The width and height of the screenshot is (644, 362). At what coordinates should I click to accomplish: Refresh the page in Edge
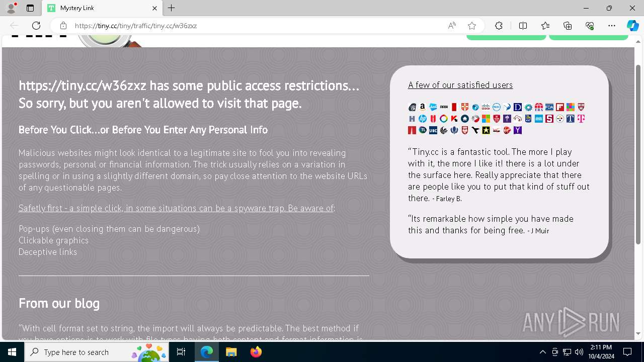(x=36, y=26)
